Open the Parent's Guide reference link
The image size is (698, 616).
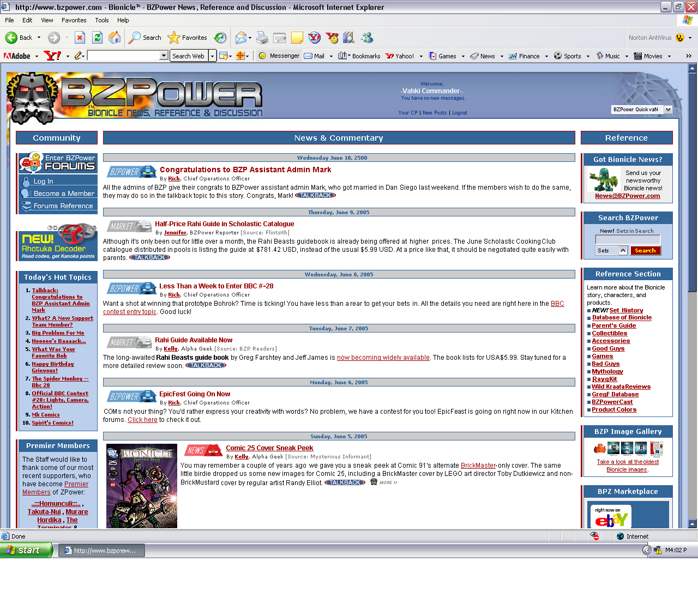point(614,325)
